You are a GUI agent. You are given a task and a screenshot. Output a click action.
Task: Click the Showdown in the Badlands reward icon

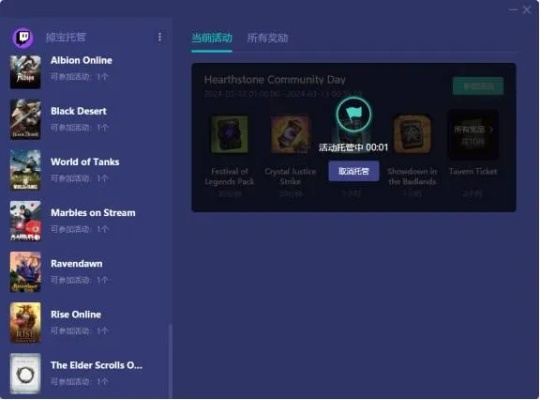coord(412,134)
